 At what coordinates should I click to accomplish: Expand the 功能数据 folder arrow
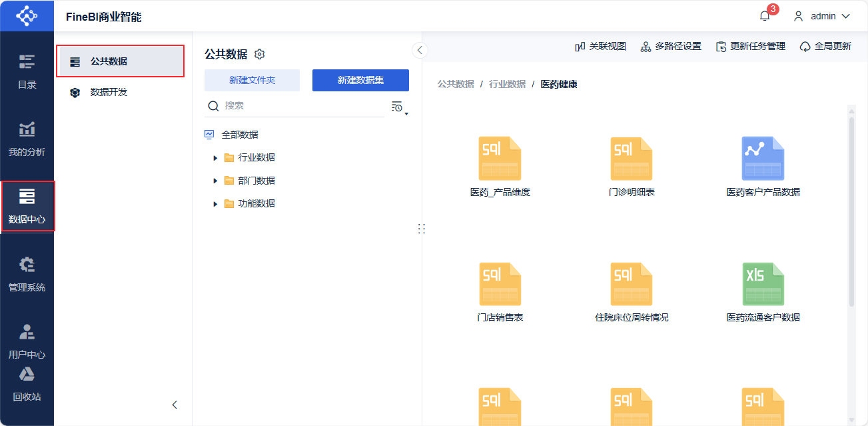215,204
